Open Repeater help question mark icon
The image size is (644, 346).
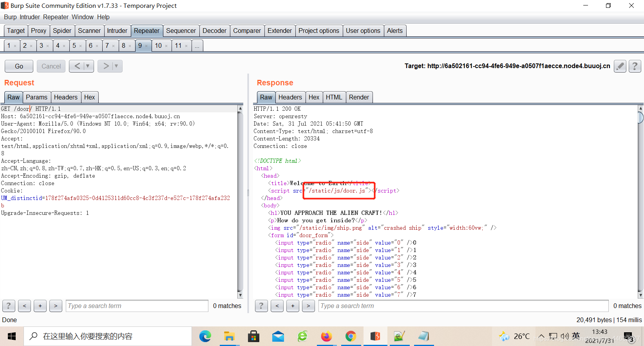tap(635, 66)
